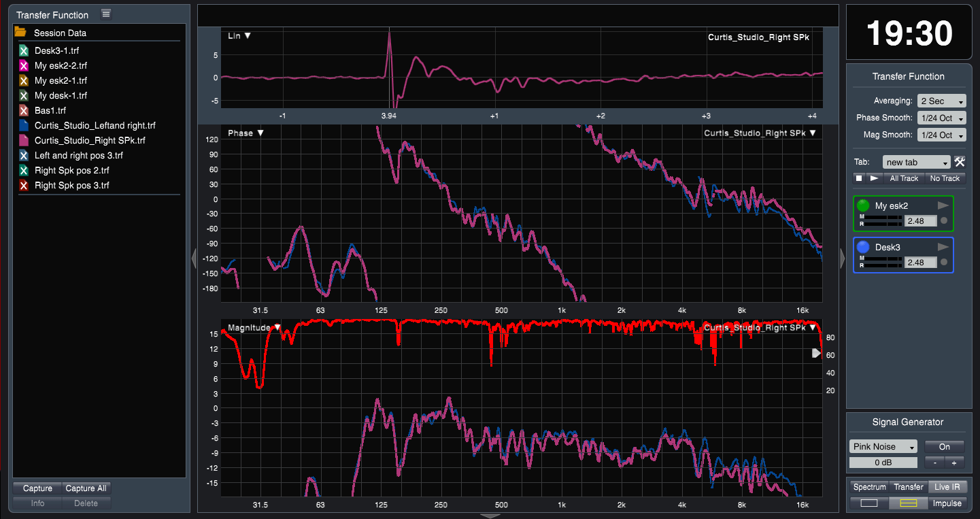Open the Phase plot type dropdown
This screenshot has width=980, height=519.
[246, 133]
